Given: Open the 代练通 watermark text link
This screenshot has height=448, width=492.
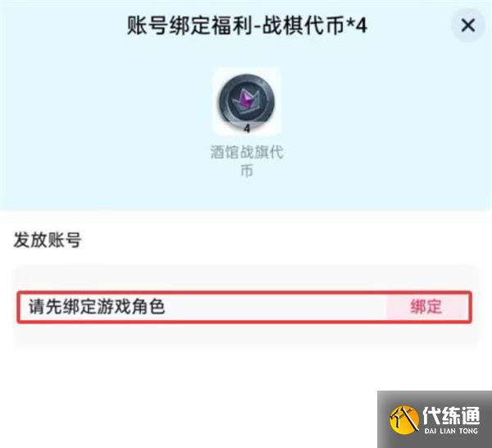Looking at the screenshot, I should 451,415.
